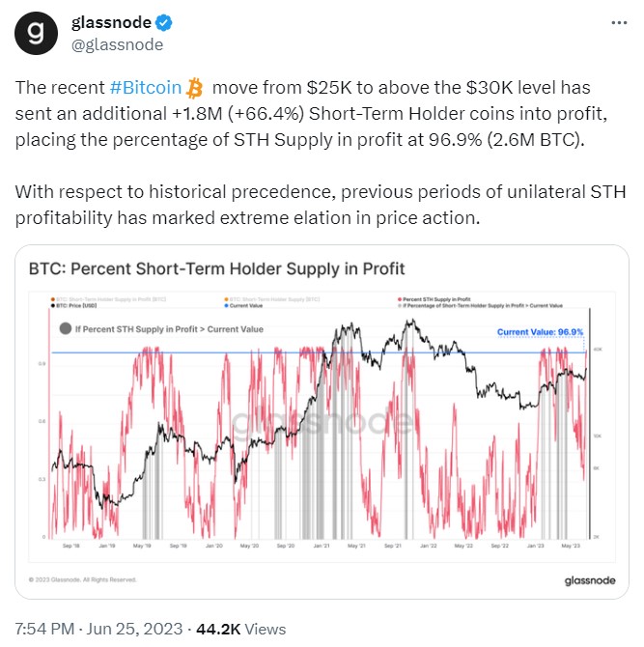
Task: Click the glassnode display name
Action: 111,22
